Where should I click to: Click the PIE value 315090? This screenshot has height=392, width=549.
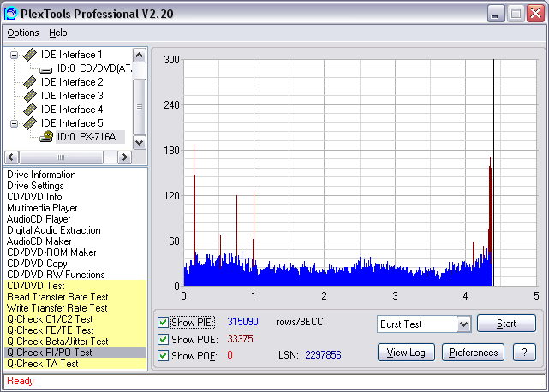[242, 321]
